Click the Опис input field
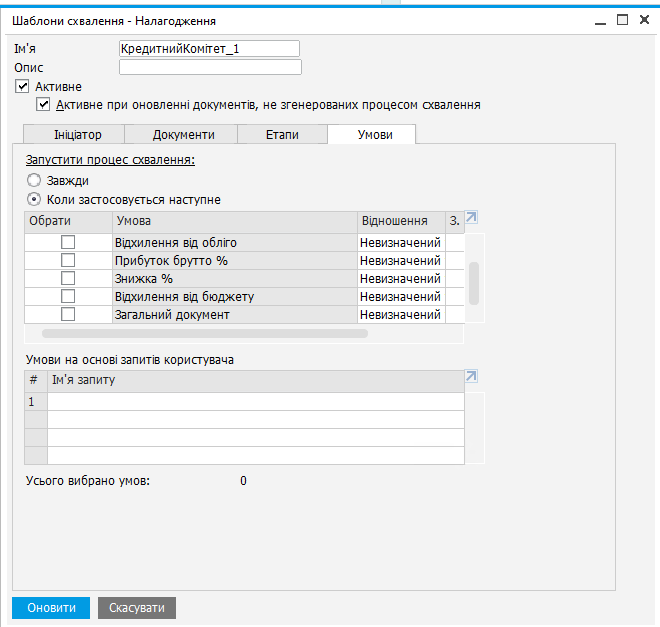Image resolution: width=660 pixels, height=627 pixels. click(210, 68)
